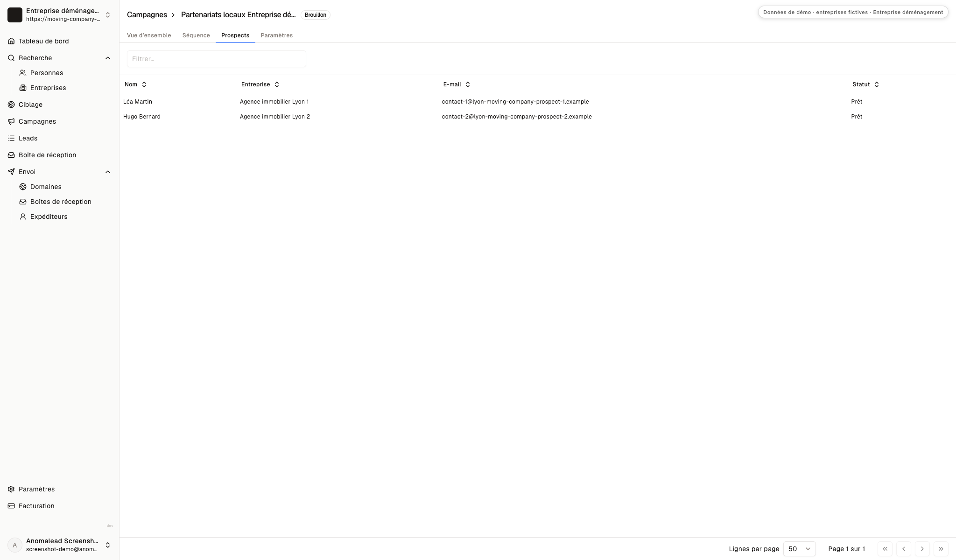956x560 pixels.
Task: Open Tableau de bord home icon
Action: (11, 41)
